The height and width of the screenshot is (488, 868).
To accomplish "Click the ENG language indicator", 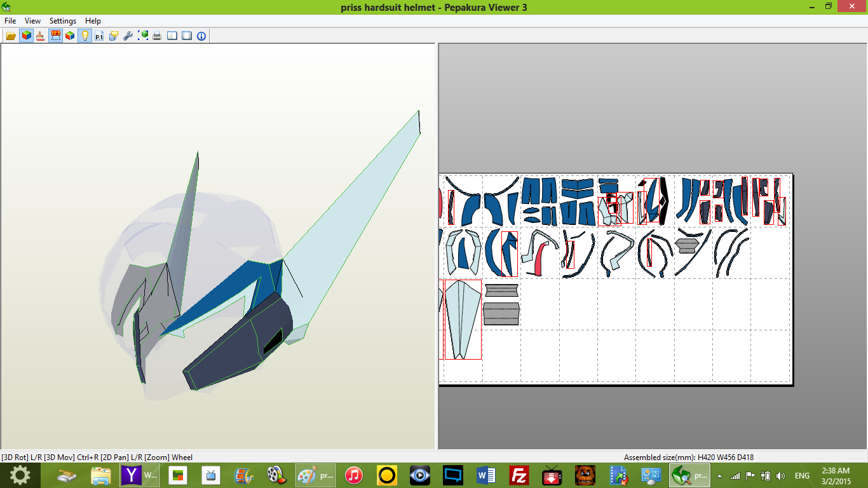I will pos(802,476).
